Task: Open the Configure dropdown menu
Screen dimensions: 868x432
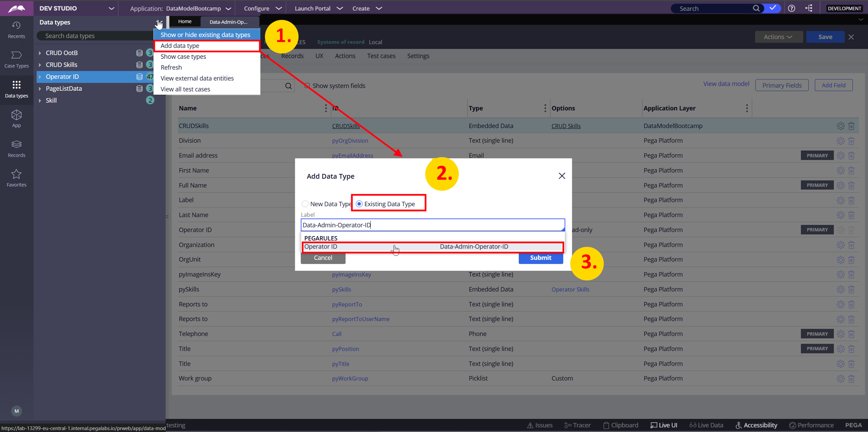Action: coord(262,8)
